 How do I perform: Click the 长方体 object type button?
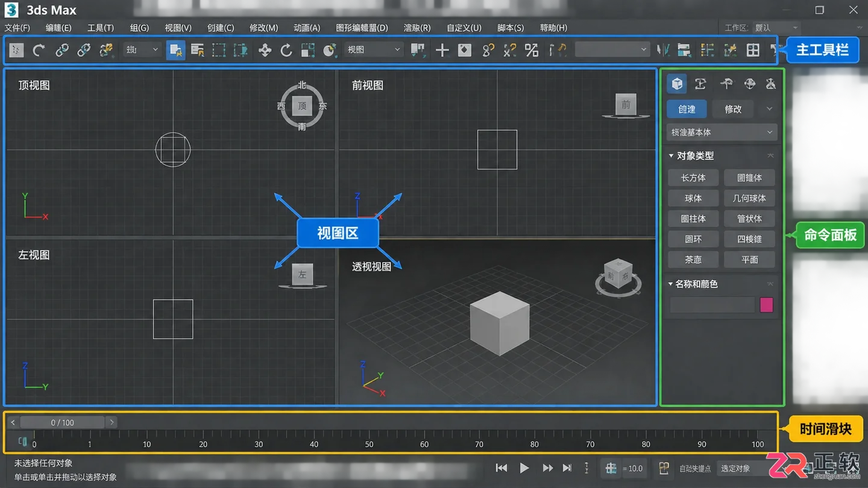click(x=693, y=178)
